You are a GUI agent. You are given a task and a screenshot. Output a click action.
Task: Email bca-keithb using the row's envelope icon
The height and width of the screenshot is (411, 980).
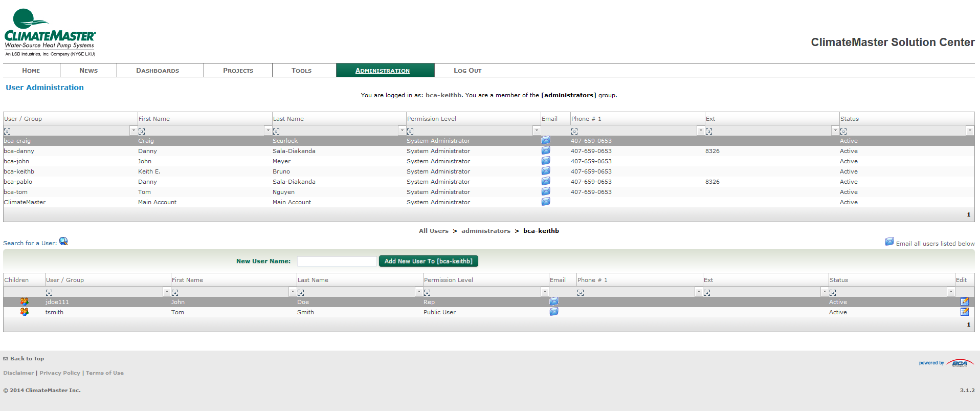pyautogui.click(x=546, y=171)
